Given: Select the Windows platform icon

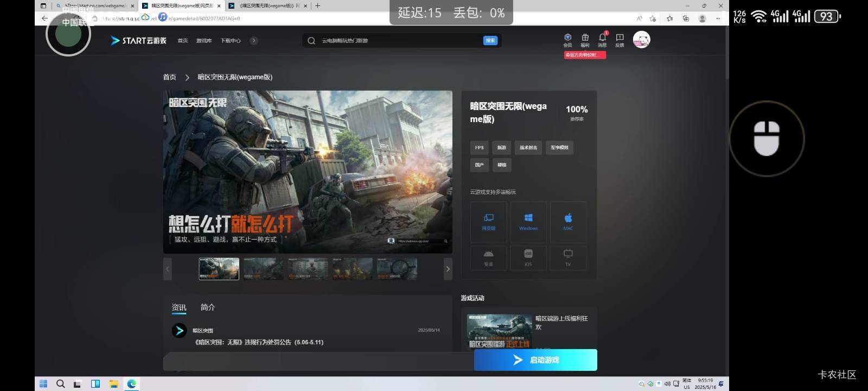Looking at the screenshot, I should tap(528, 222).
